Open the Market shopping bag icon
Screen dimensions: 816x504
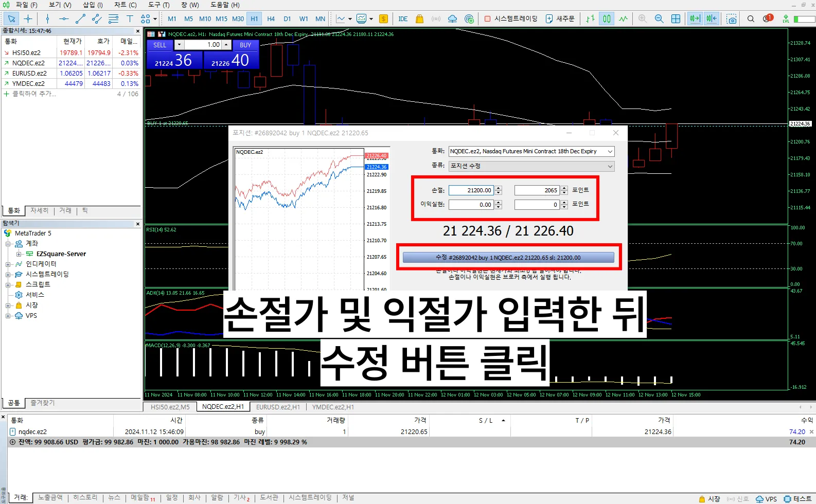coord(419,19)
